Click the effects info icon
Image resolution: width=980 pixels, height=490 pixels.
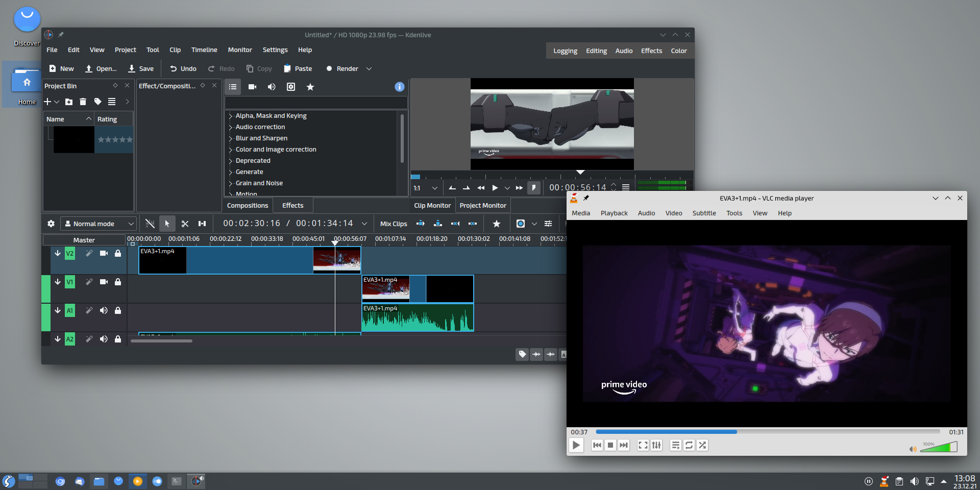[x=400, y=87]
